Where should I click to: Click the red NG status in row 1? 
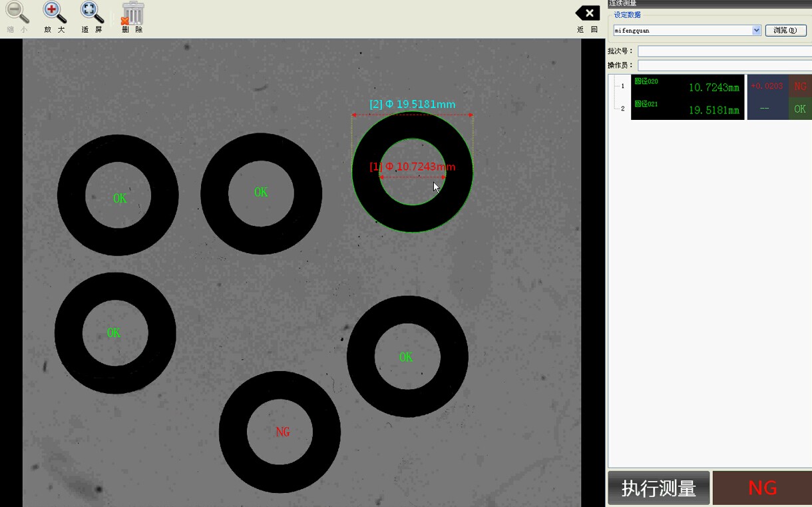coord(800,87)
